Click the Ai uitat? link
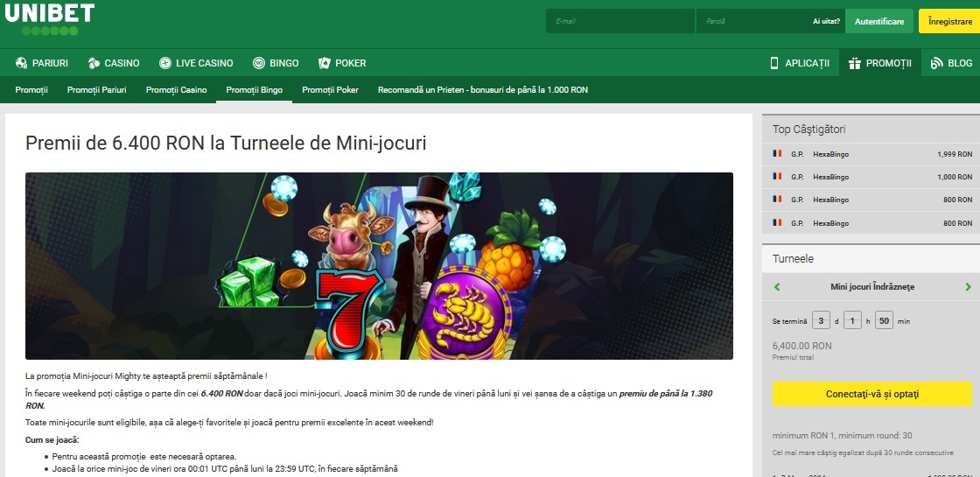The width and height of the screenshot is (980, 477). 826,21
